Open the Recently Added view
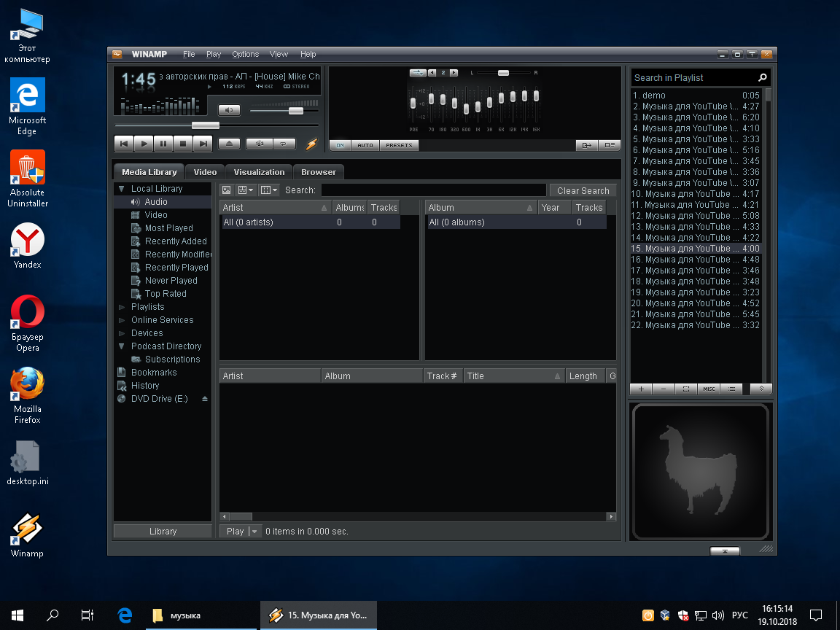This screenshot has width=840, height=630. (176, 241)
